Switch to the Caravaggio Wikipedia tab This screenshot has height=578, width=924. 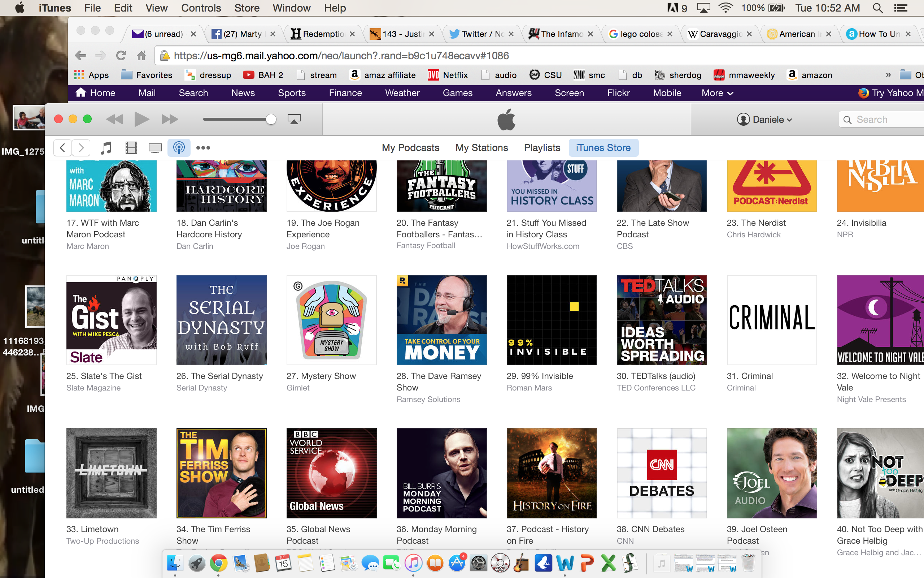(720, 34)
